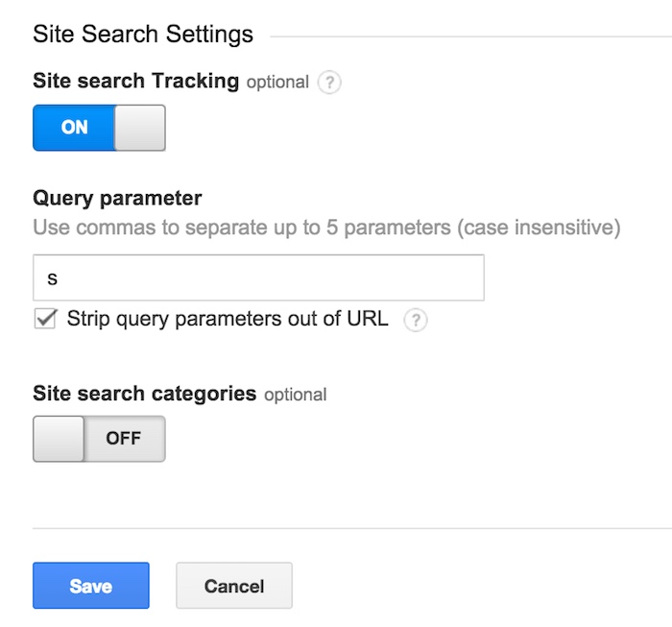Turn off the Site search Tracking switch
Screen dimensions: 672x627
99,128
